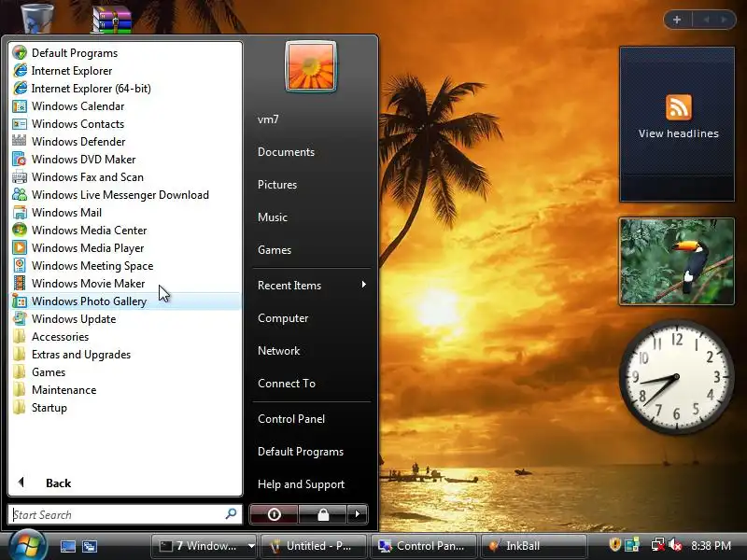This screenshot has width=747, height=560.
Task: Click the user account picture
Action: click(x=311, y=66)
